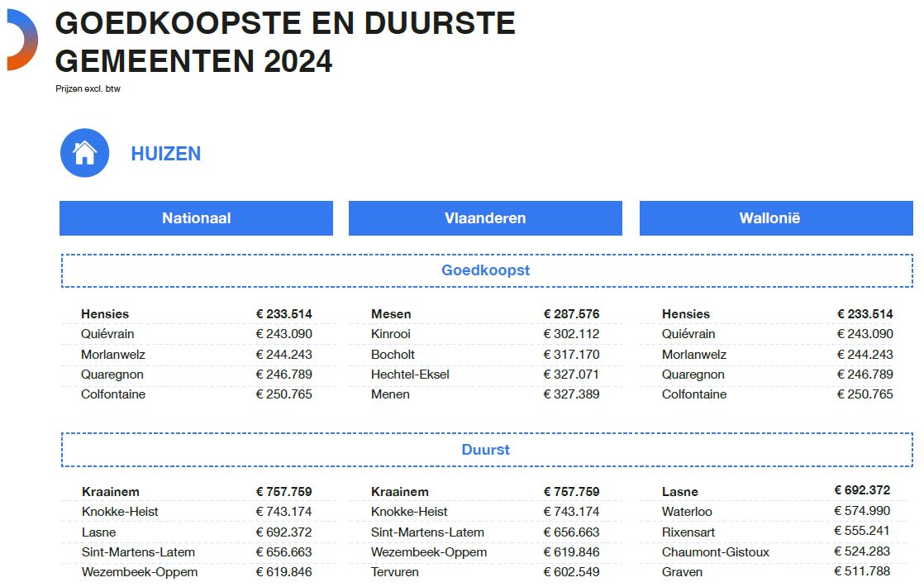Open the Wallonië column header
The image size is (924, 587).
(776, 218)
